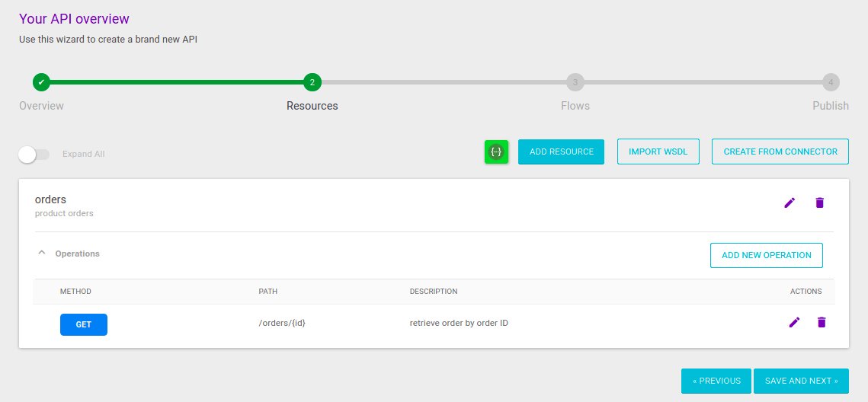This screenshot has height=402, width=868.
Task: Toggle the Expand All switch
Action: tap(34, 155)
